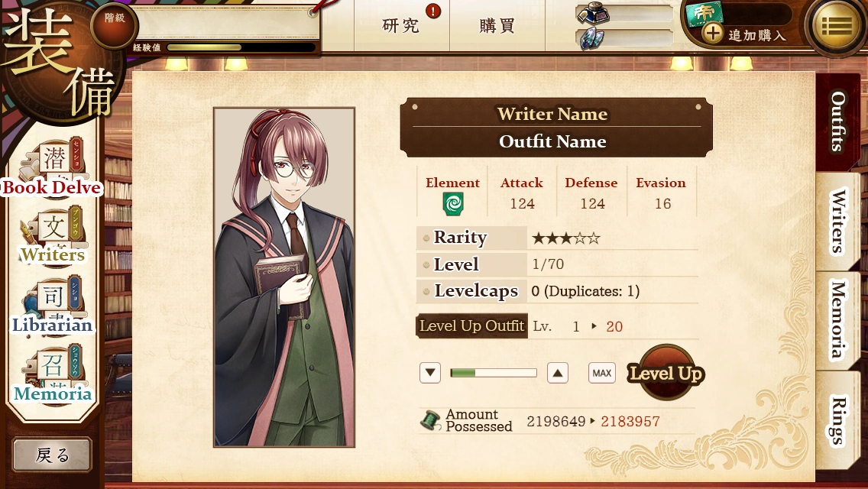Screen dimensions: 868x489
Task: Open the Memoria sidebar icon
Action: pos(53,375)
